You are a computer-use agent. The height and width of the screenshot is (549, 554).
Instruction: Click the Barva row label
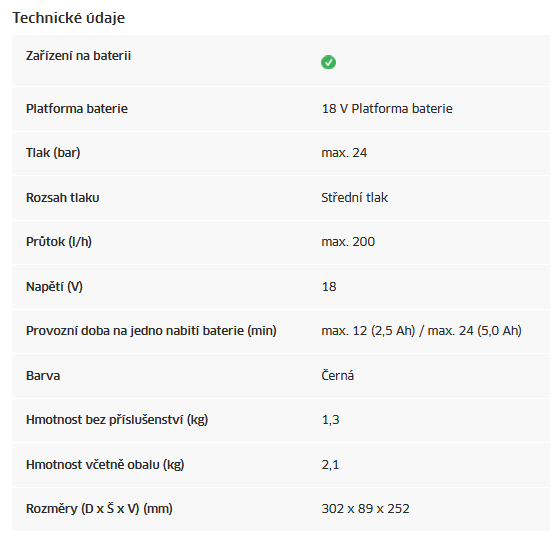(x=43, y=376)
